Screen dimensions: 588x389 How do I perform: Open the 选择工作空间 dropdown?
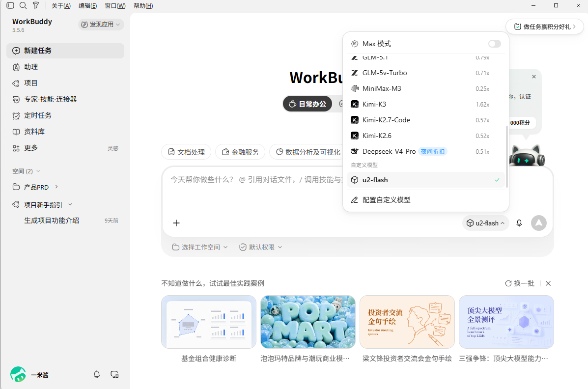point(200,247)
